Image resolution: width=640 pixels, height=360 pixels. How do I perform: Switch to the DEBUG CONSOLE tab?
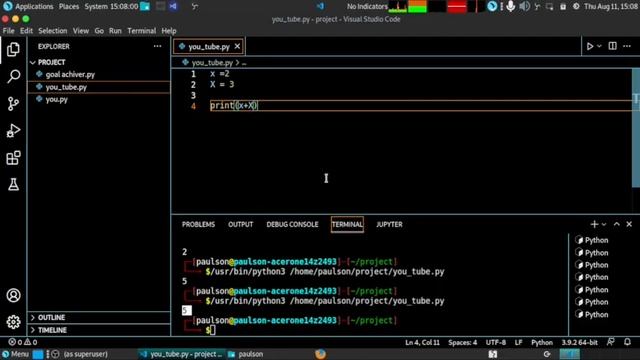[x=292, y=224]
